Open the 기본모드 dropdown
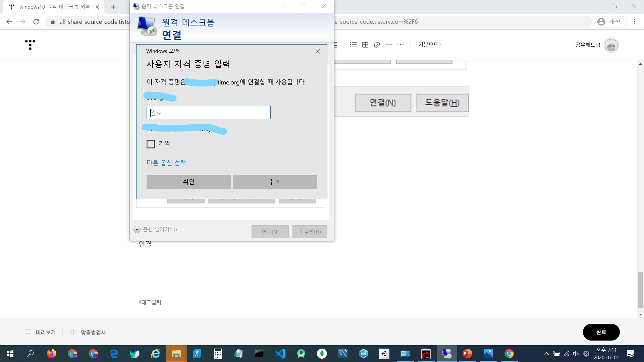 tap(430, 45)
